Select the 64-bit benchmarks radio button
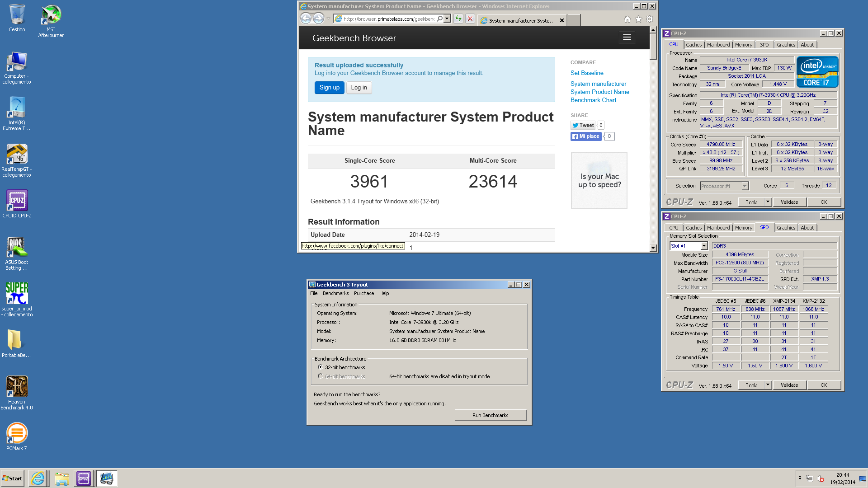868x488 pixels. (320, 376)
